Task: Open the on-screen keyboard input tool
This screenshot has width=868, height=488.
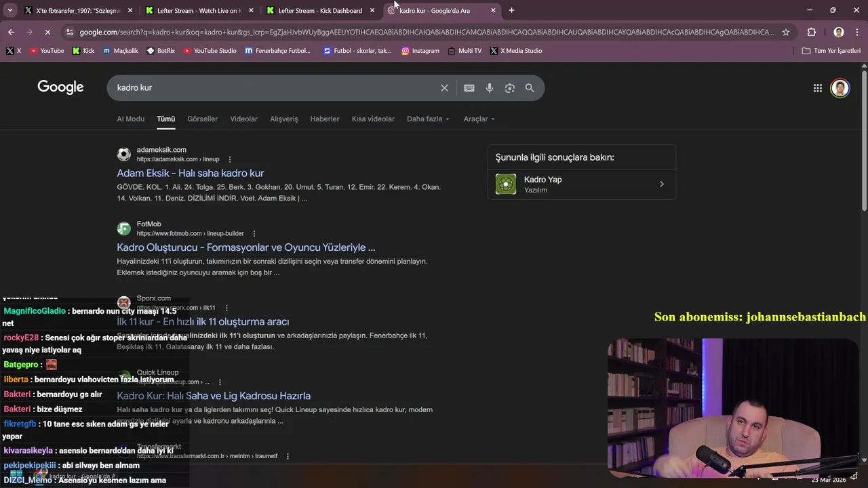Action: point(469,88)
